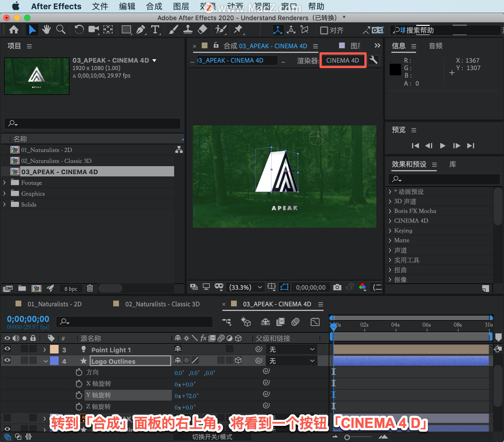
Task: Open parent dropdown for Logo Outlines
Action: 291,361
